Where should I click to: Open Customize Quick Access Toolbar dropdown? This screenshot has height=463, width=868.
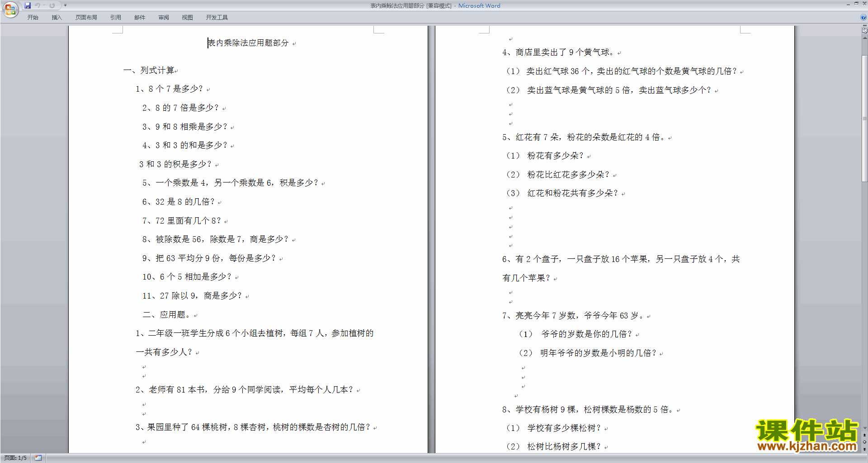point(65,5)
